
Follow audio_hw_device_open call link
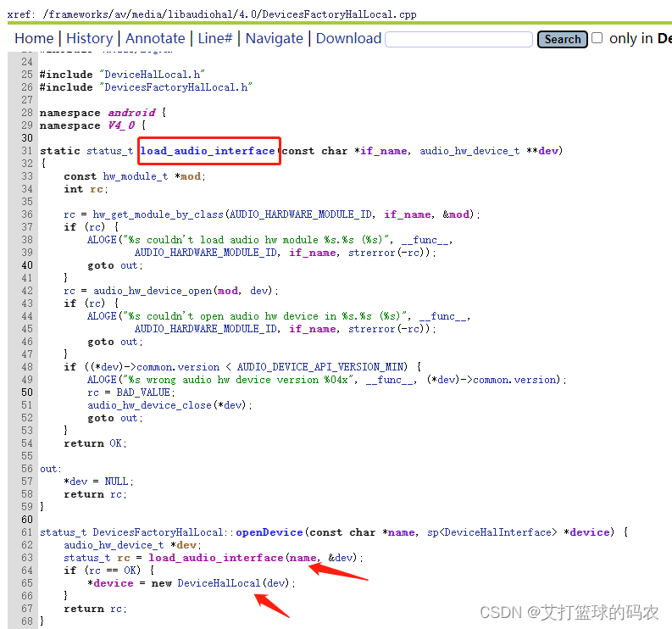coord(153,291)
